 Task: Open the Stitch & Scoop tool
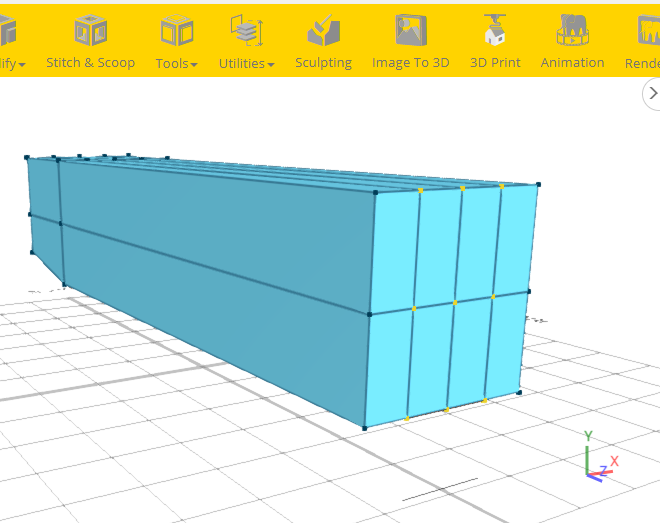click(x=90, y=42)
